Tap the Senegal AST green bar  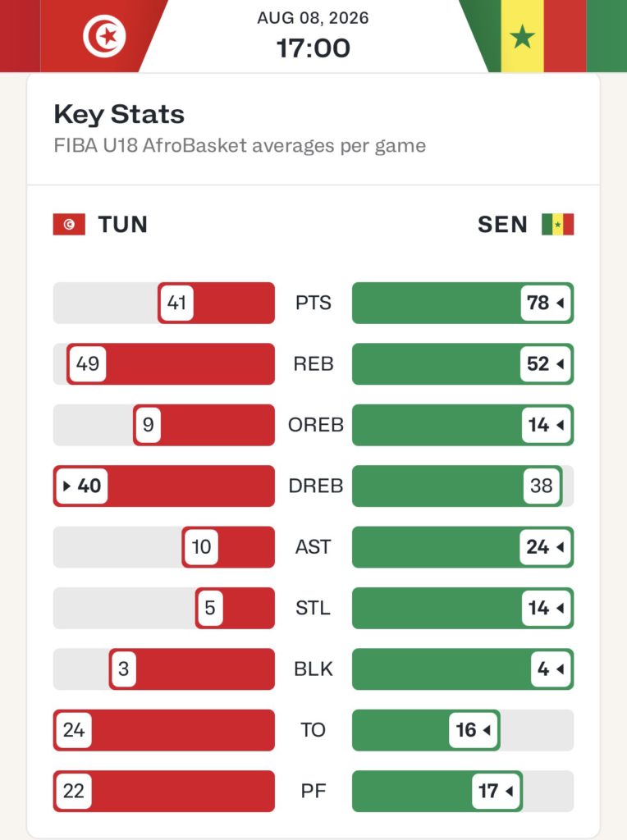pyautogui.click(x=463, y=547)
